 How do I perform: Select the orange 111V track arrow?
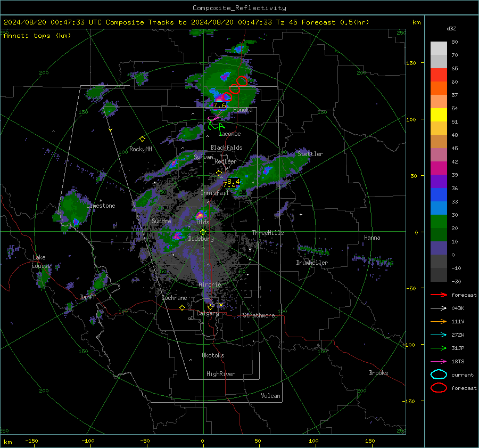[x=439, y=321]
